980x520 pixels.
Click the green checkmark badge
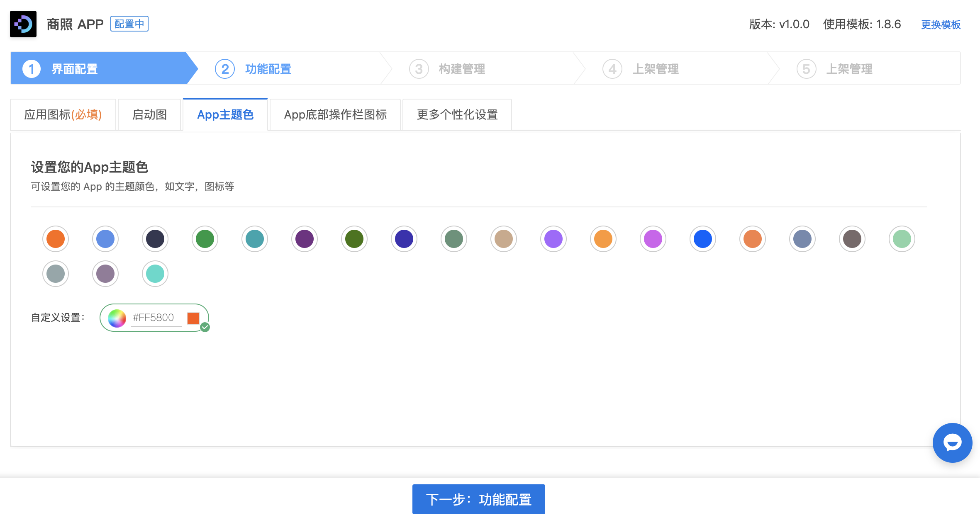click(205, 328)
